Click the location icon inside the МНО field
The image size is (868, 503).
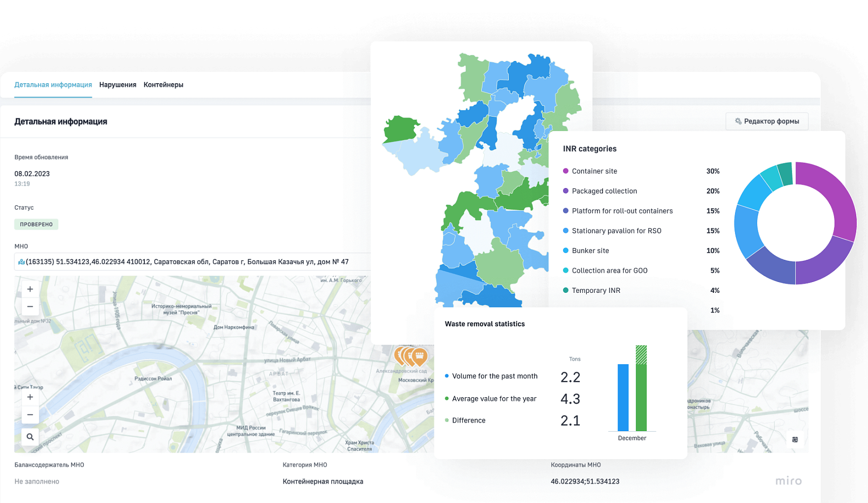click(x=21, y=262)
